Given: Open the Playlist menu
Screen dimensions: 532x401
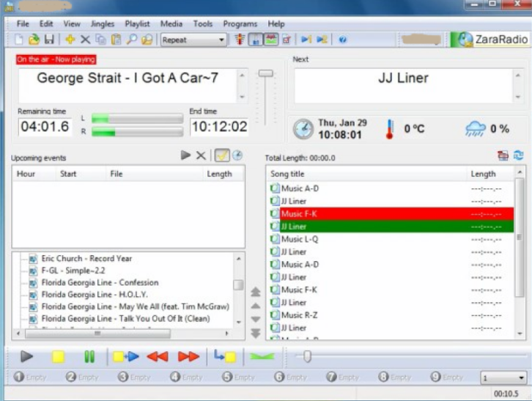Looking at the screenshot, I should [137, 23].
